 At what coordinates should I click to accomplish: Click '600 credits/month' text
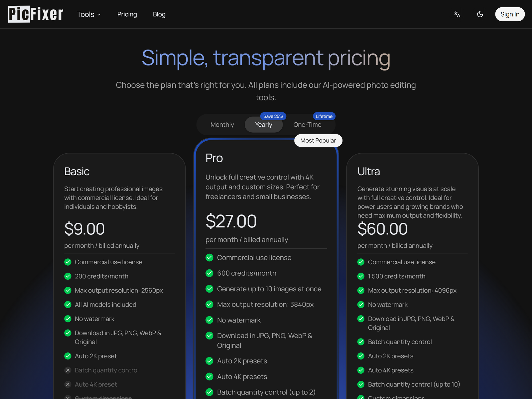pyautogui.click(x=247, y=273)
